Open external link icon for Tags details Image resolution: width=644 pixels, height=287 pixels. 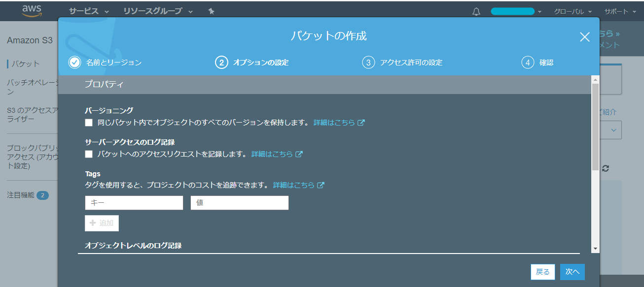pyautogui.click(x=321, y=185)
